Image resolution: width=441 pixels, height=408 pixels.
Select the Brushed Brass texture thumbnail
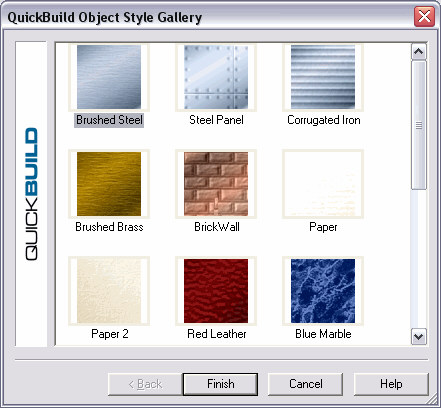109,184
